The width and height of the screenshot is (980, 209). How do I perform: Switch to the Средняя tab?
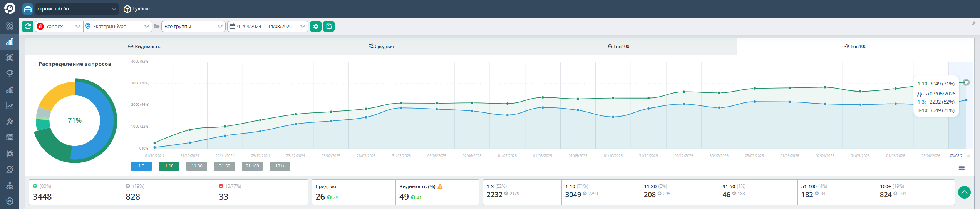381,47
